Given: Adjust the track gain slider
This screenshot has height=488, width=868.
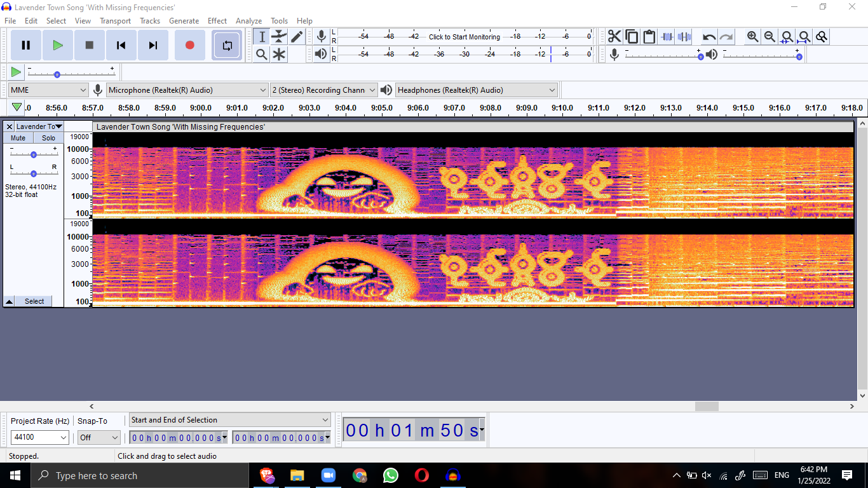Looking at the screenshot, I should 33,154.
